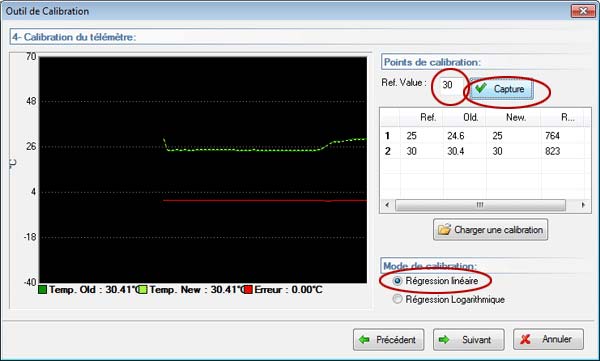Click the red Erreur legend square
This screenshot has height=361, width=600.
[x=248, y=290]
